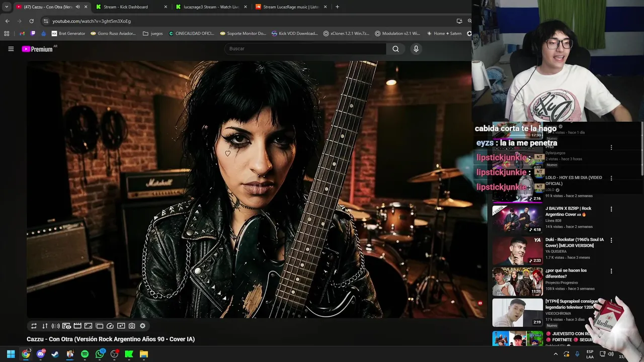Open the Home Satvrn bookmark
Image resolution: width=644 pixels, height=362 pixels.
tap(444, 34)
